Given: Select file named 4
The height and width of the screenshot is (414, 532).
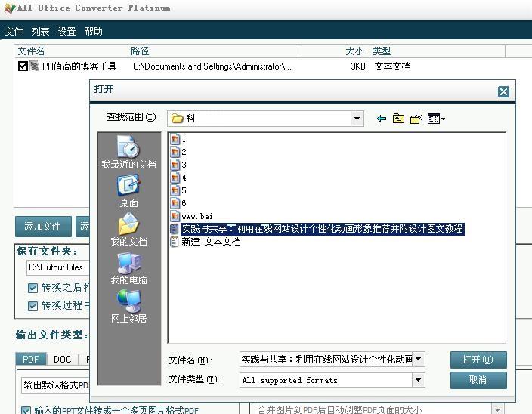Looking at the screenshot, I should (x=178, y=178).
